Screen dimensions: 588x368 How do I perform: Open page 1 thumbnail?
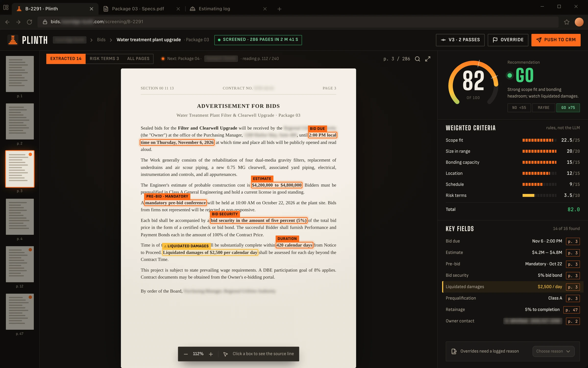[x=20, y=74]
